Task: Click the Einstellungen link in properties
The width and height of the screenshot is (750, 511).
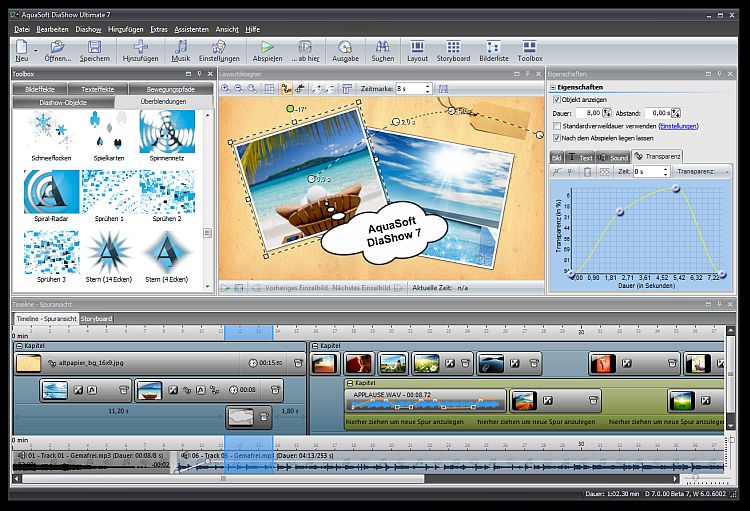Action: pyautogui.click(x=679, y=127)
